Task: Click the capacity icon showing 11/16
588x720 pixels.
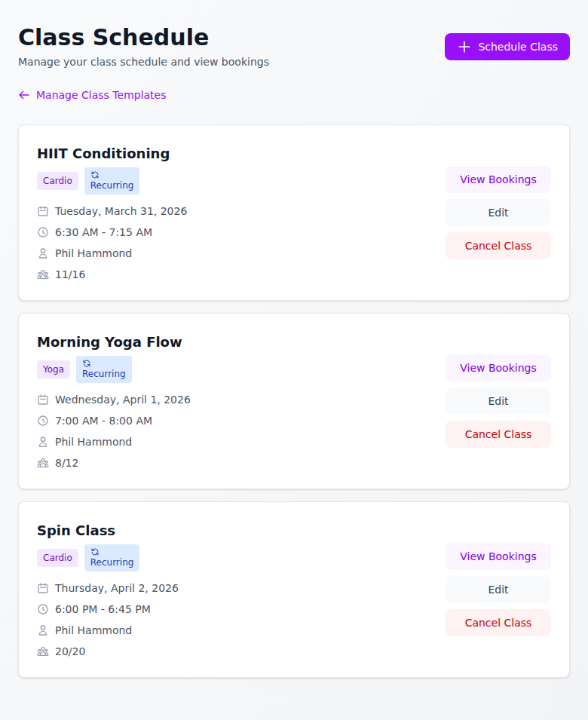Action: 43,274
